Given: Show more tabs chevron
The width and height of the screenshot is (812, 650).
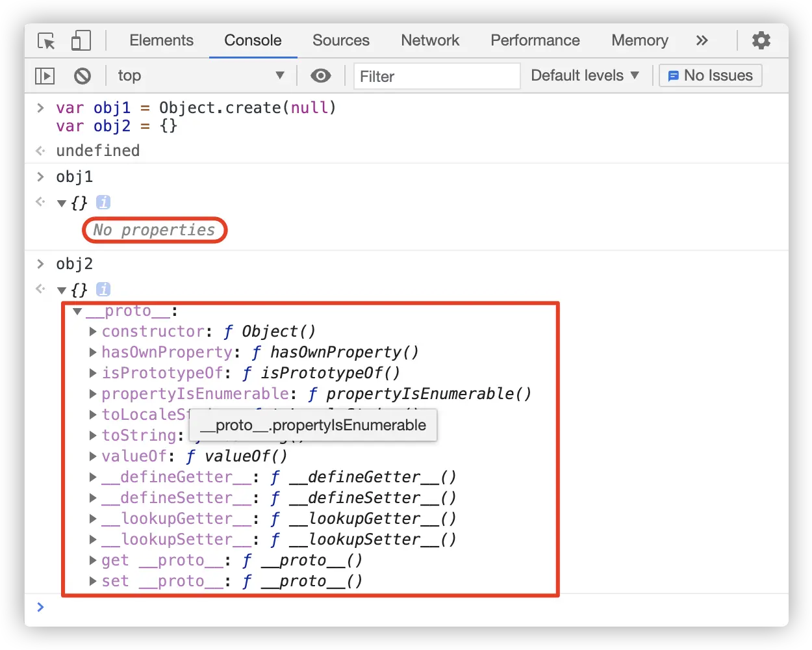Looking at the screenshot, I should click(702, 40).
